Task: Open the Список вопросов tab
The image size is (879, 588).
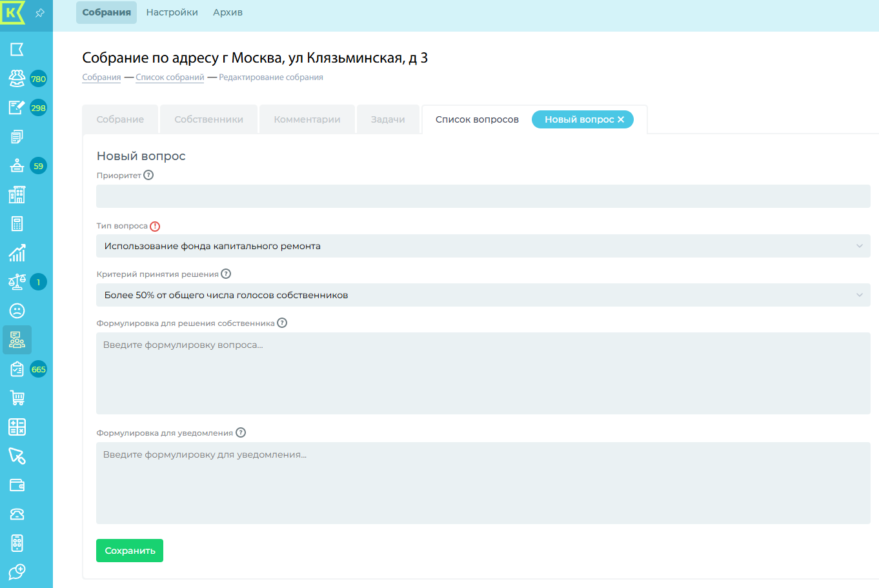Action: (477, 119)
